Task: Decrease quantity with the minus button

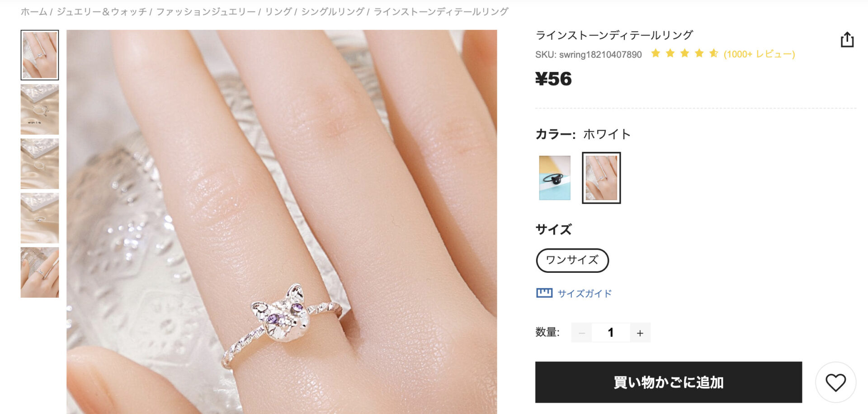Action: coord(581,333)
